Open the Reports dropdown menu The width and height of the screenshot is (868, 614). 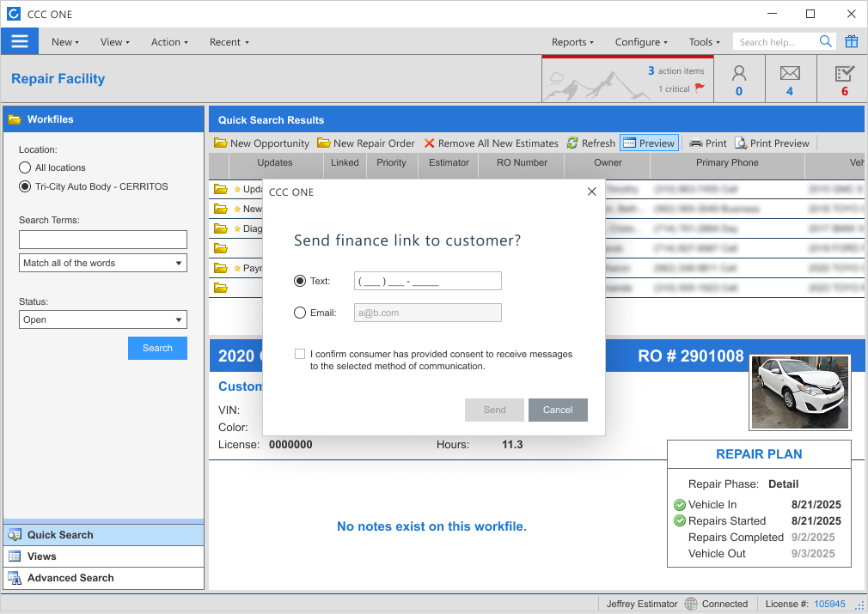(572, 42)
